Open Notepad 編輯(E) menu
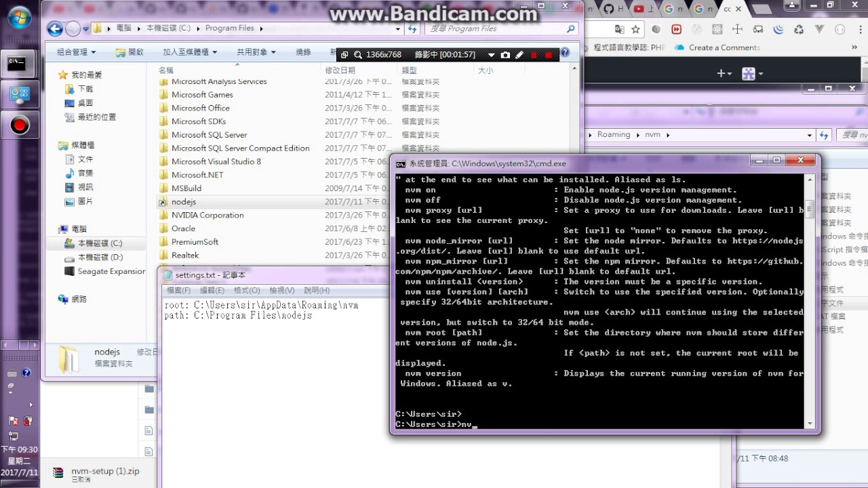The width and height of the screenshot is (868, 488). 212,290
